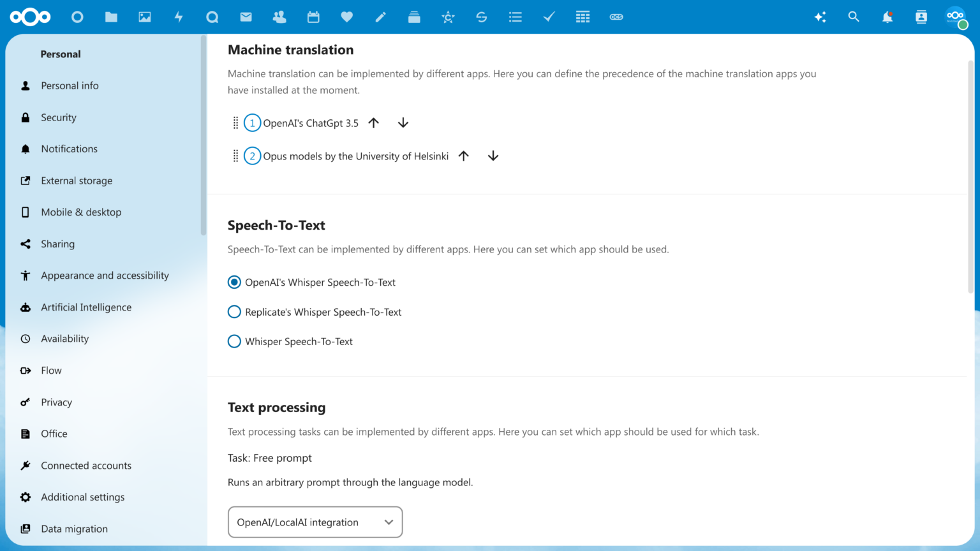Switch to the Security settings section

(58, 117)
